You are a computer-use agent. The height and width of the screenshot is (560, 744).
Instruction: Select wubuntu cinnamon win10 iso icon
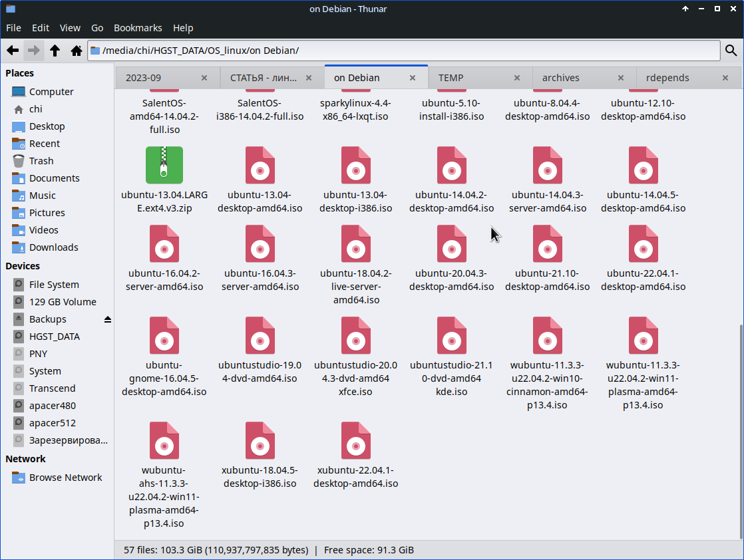coord(548,336)
